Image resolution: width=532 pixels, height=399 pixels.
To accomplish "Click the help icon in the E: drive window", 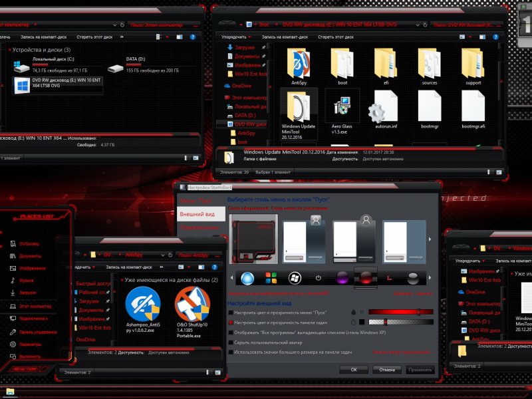I will 495,37.
